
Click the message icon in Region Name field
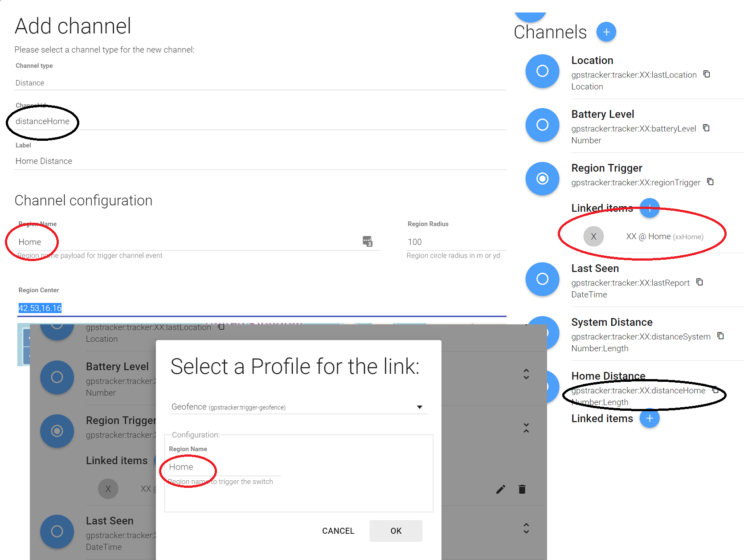click(x=368, y=241)
